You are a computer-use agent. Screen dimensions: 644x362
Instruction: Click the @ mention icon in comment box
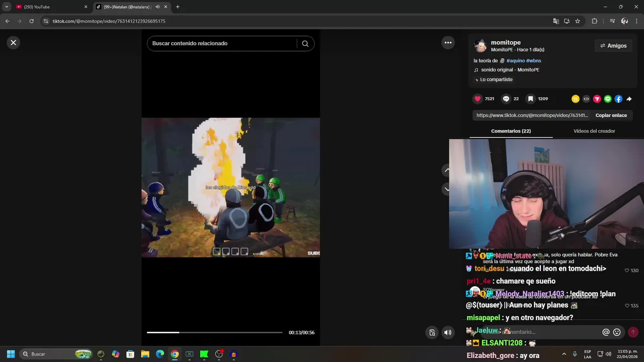click(x=606, y=332)
